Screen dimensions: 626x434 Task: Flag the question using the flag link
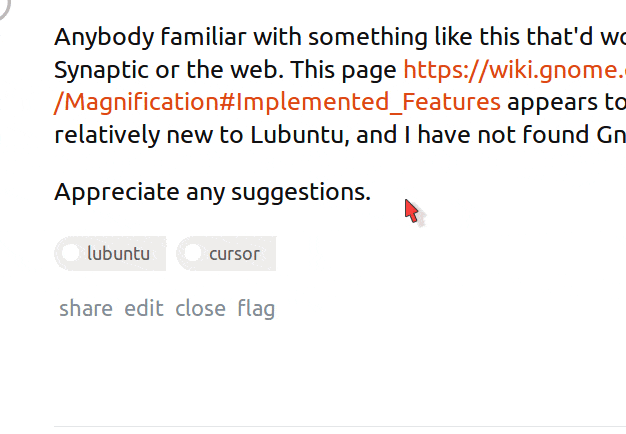(x=256, y=308)
